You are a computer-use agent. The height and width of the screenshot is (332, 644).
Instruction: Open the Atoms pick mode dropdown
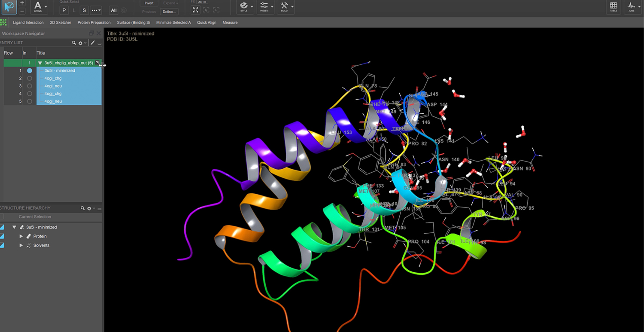46,7
